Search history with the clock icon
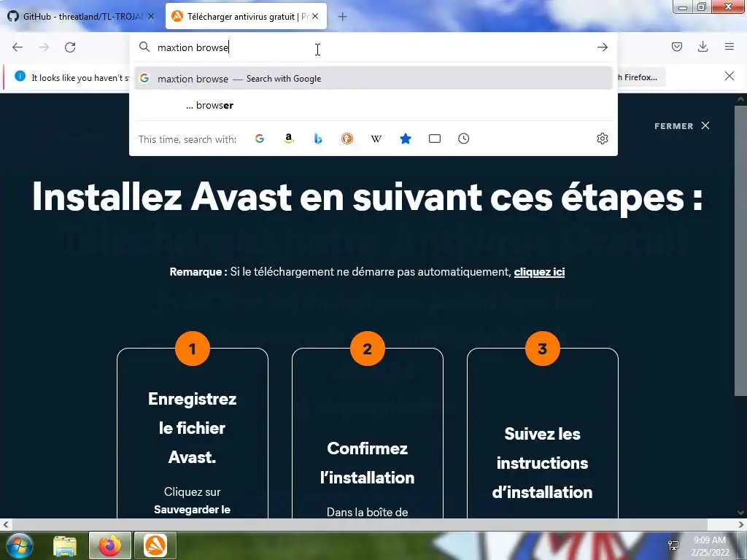This screenshot has width=747, height=560. 463,139
